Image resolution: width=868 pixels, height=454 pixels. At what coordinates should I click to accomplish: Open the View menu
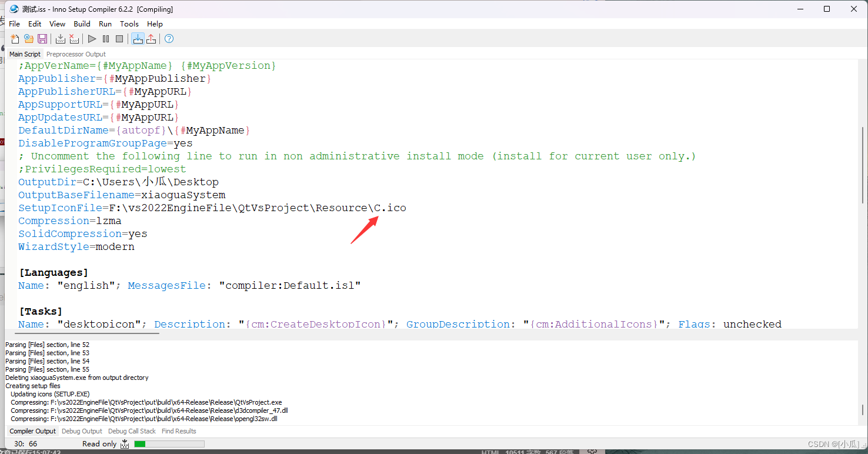click(57, 24)
